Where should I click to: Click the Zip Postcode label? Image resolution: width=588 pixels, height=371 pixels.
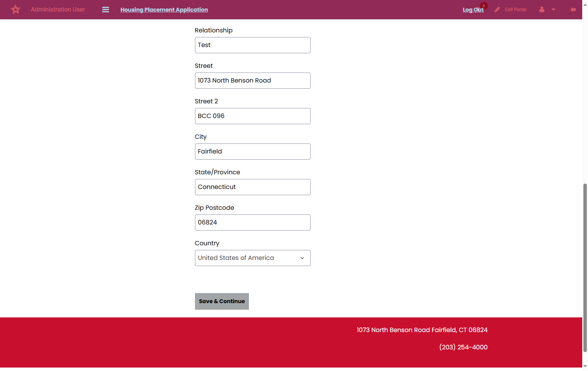(x=214, y=207)
